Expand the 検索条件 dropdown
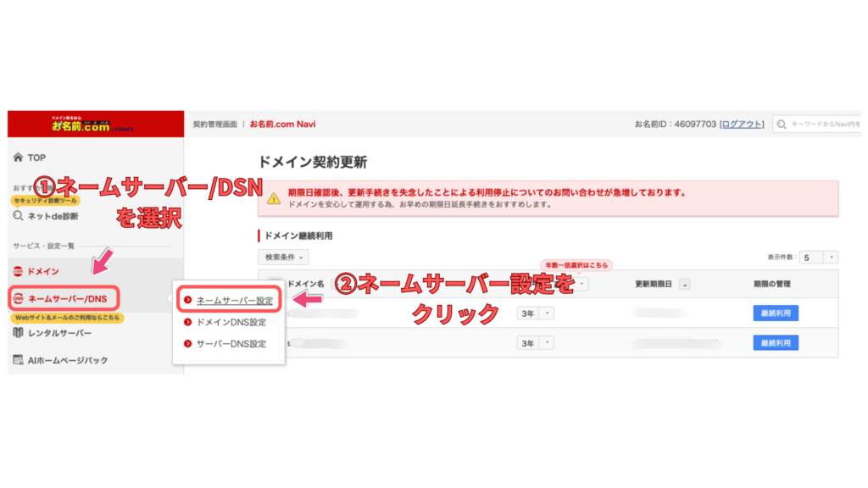The width and height of the screenshot is (868, 488). pos(283,257)
